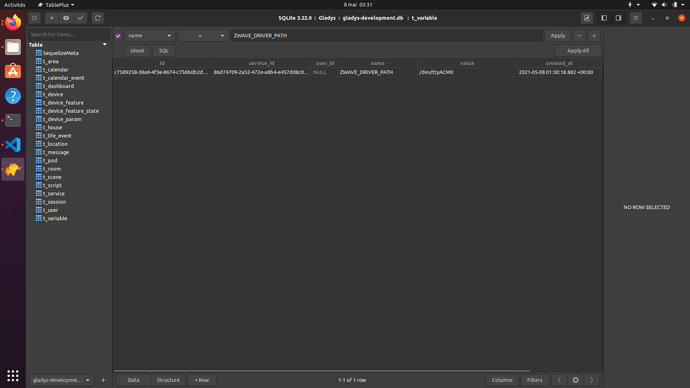Switch to the Data tab

[133, 380]
